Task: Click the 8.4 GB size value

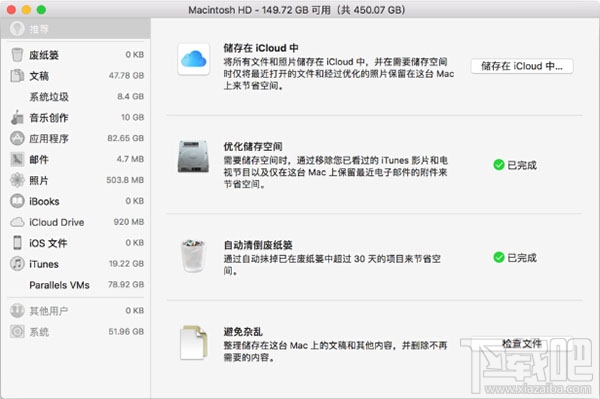Action: (130, 96)
